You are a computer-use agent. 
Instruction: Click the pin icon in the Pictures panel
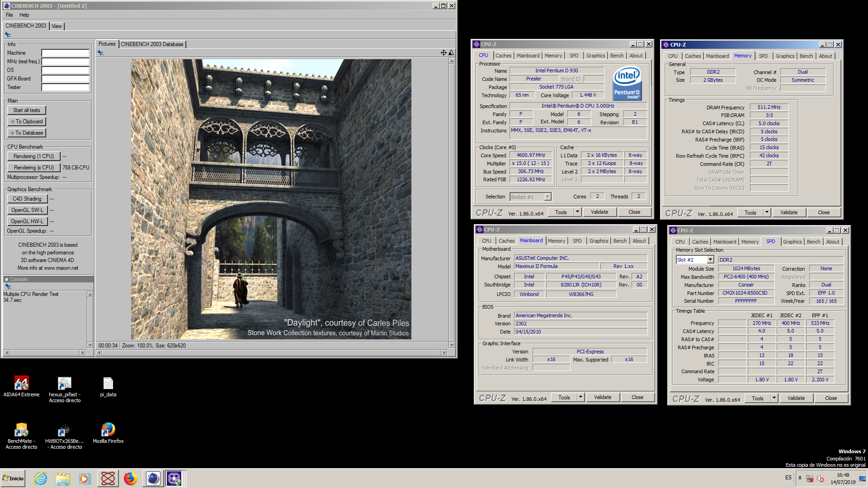pyautogui.click(x=100, y=53)
